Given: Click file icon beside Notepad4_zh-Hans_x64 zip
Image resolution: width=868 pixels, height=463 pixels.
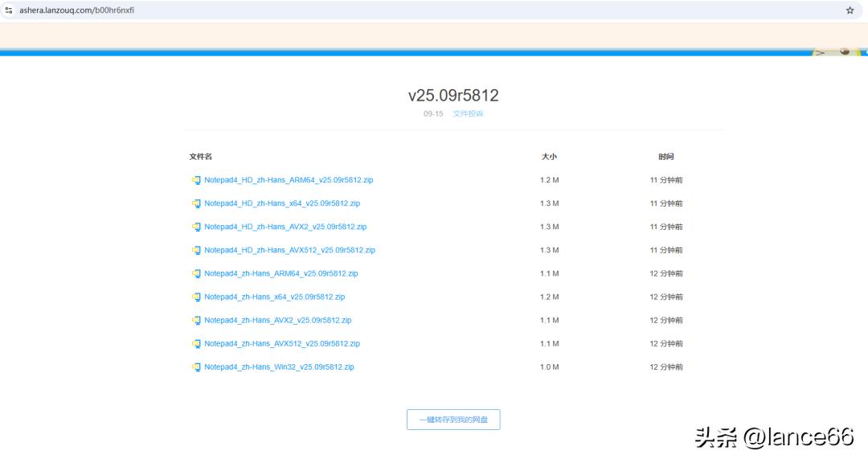Looking at the screenshot, I should (x=196, y=297).
